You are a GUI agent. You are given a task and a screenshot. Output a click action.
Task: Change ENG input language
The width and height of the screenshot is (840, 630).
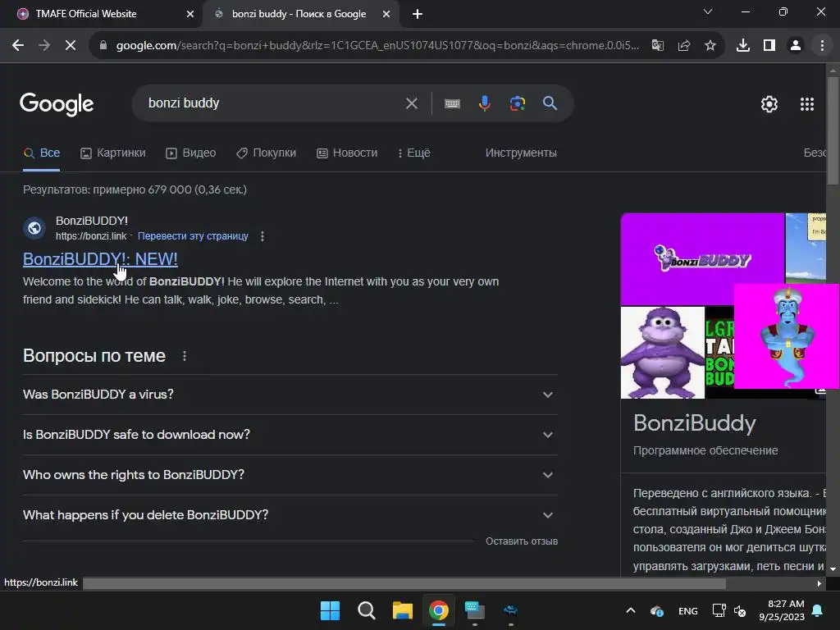click(x=688, y=611)
